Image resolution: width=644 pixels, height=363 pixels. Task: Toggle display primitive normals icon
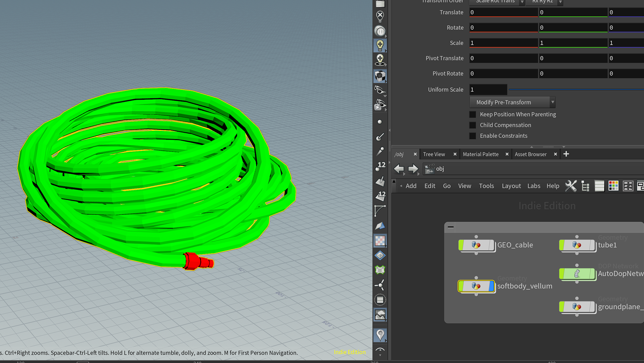[380, 181]
